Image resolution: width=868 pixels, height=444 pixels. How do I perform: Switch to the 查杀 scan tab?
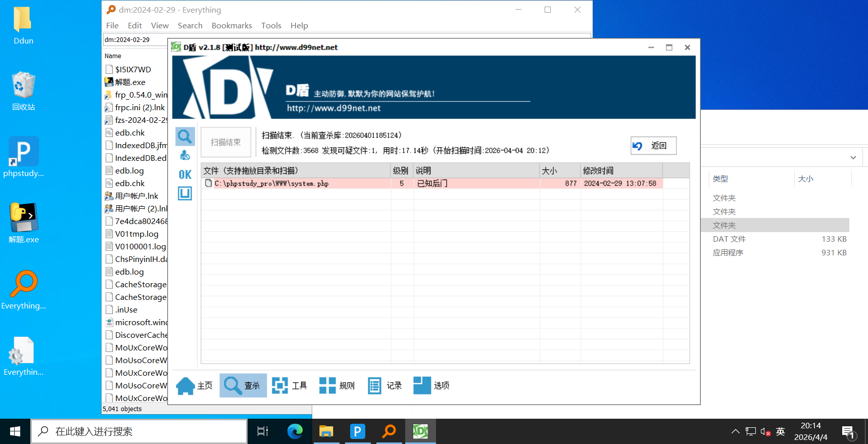[x=243, y=385]
